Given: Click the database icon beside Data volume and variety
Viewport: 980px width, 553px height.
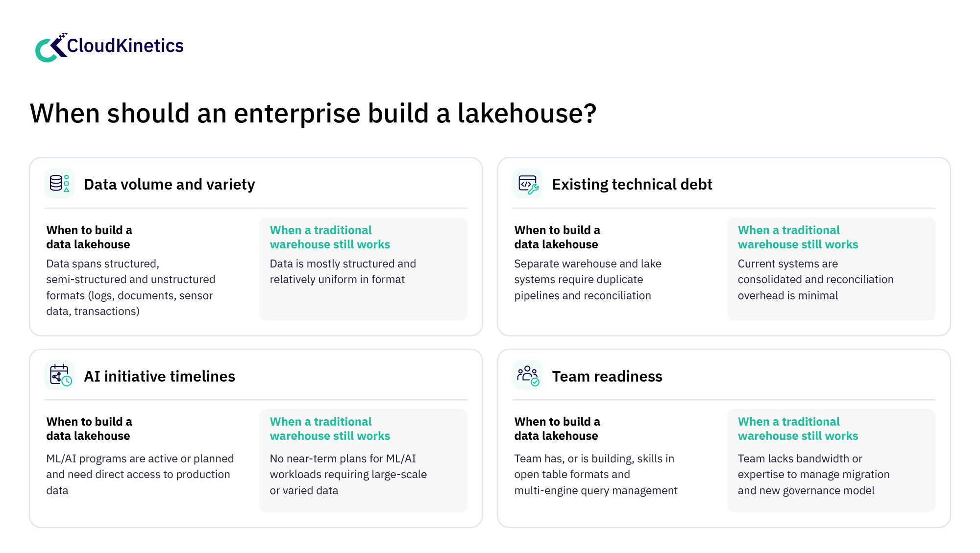Looking at the screenshot, I should click(59, 184).
